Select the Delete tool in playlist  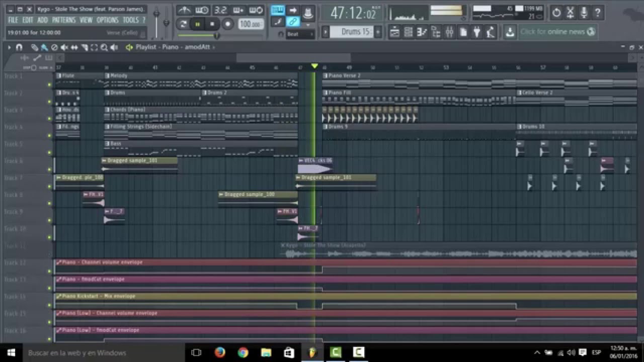pos(54,47)
